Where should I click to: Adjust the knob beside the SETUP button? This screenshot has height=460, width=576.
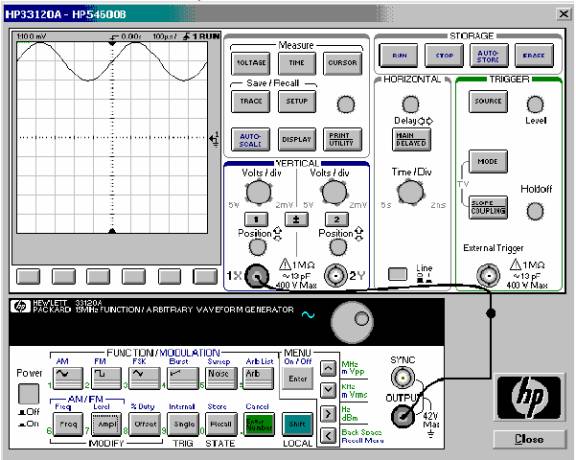coord(346,104)
